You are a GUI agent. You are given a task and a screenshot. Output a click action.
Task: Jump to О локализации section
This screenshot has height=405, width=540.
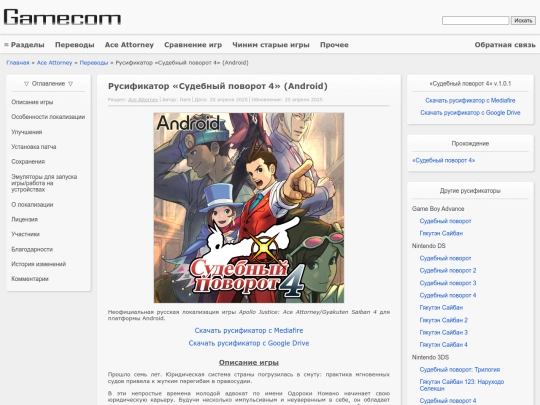tap(32, 205)
